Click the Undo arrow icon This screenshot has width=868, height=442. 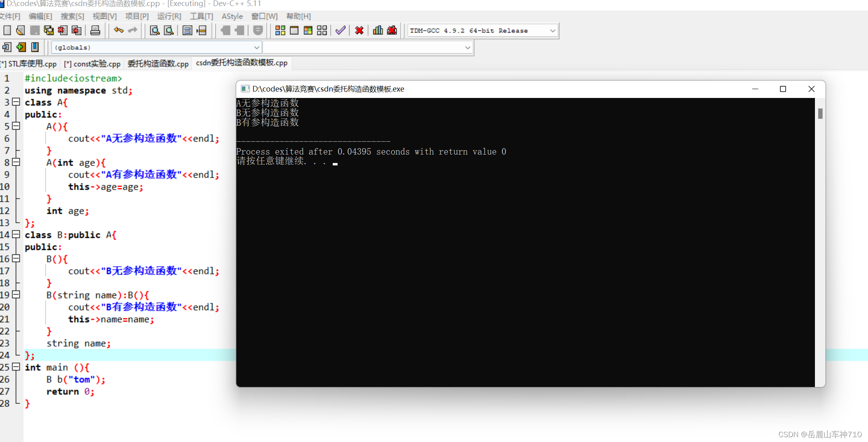coord(119,31)
